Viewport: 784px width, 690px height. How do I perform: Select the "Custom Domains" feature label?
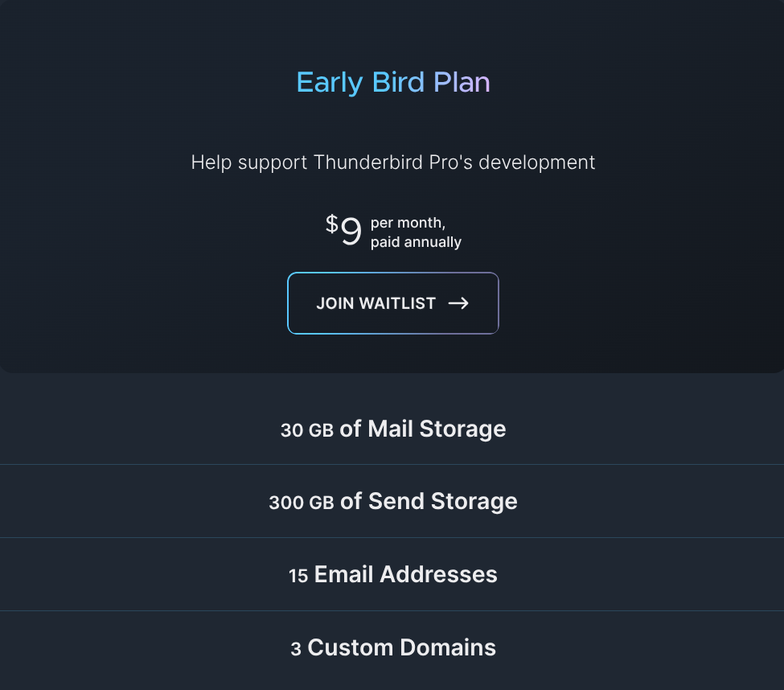(x=401, y=647)
